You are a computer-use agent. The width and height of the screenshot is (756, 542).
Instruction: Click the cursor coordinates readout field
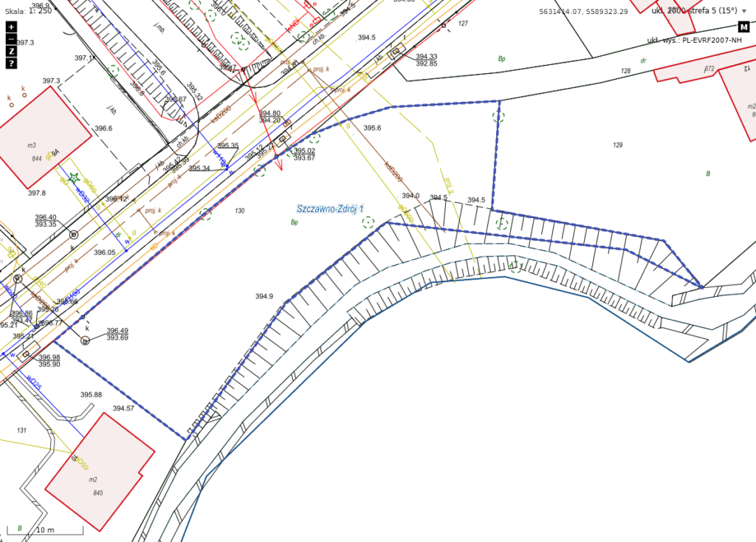coord(583,12)
